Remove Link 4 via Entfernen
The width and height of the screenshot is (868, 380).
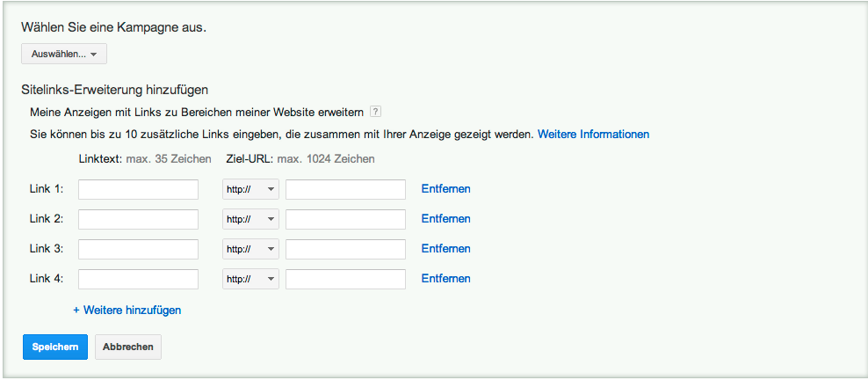tap(445, 279)
